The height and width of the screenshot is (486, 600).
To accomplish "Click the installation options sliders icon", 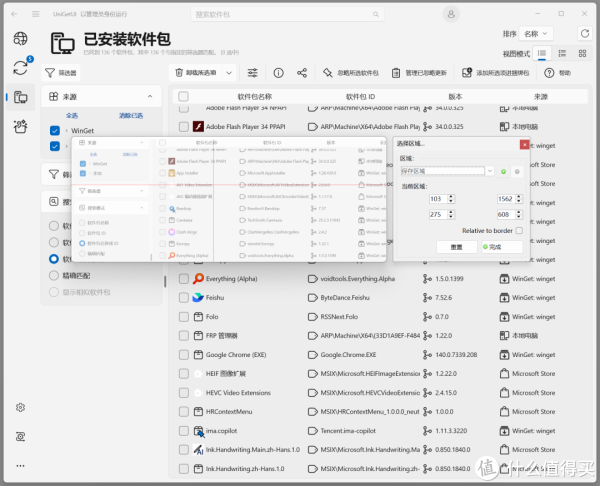I will coord(252,73).
